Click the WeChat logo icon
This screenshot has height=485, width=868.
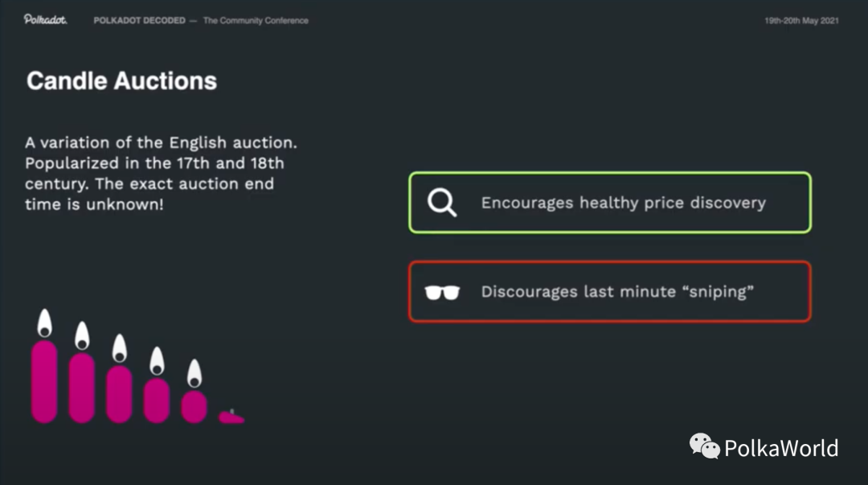704,446
